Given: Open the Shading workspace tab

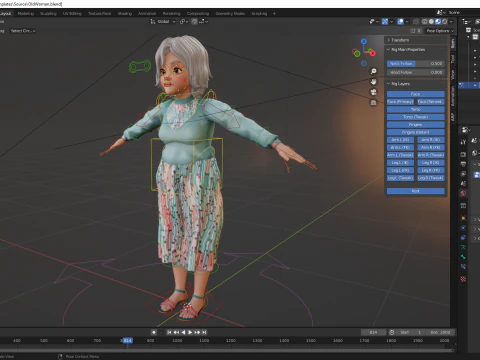Looking at the screenshot, I should (125, 14).
